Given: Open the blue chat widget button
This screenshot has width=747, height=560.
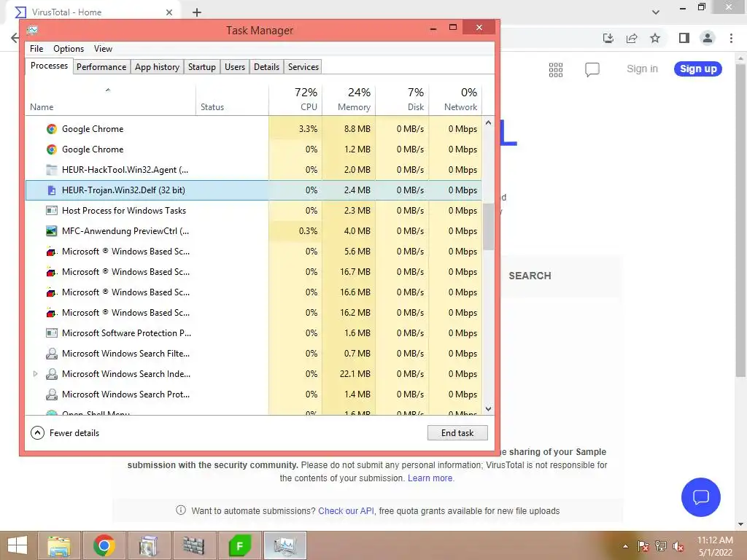Looking at the screenshot, I should pyautogui.click(x=701, y=497).
